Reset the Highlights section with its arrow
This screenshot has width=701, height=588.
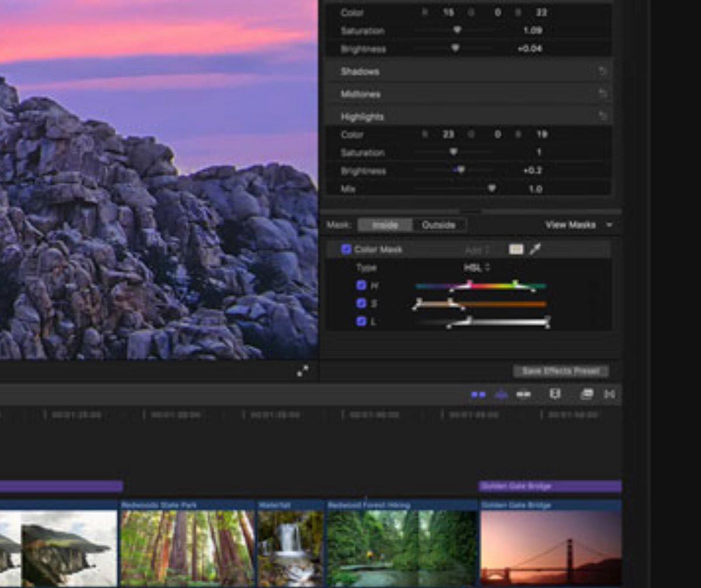[603, 117]
